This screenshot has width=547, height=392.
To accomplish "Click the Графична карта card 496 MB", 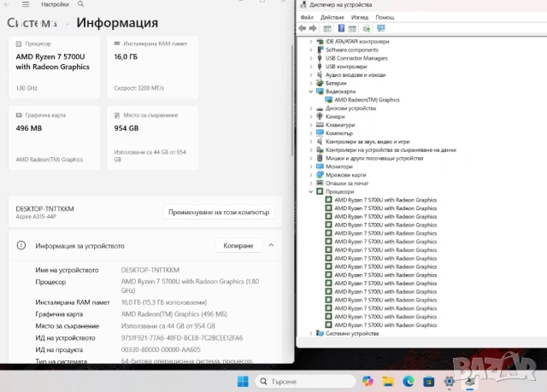I will click(x=54, y=137).
